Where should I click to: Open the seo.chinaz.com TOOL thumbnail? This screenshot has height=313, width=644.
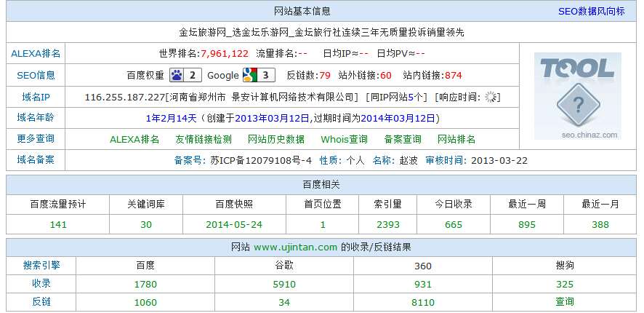pyautogui.click(x=577, y=96)
